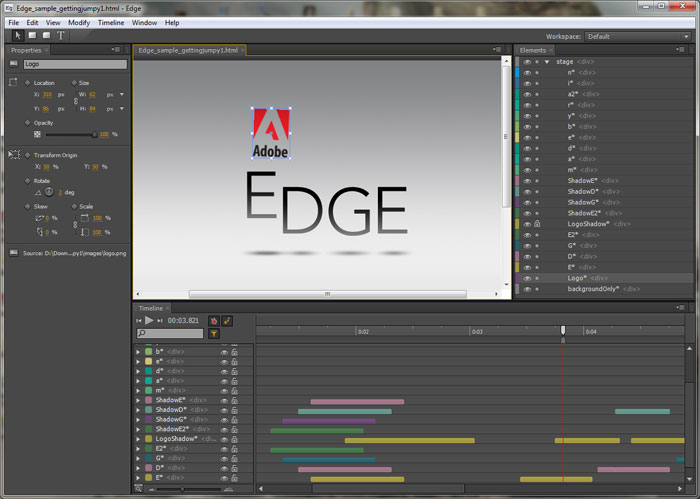Screen dimensions: 700x499
Task: Toggle visibility of stage element
Action: [527, 62]
